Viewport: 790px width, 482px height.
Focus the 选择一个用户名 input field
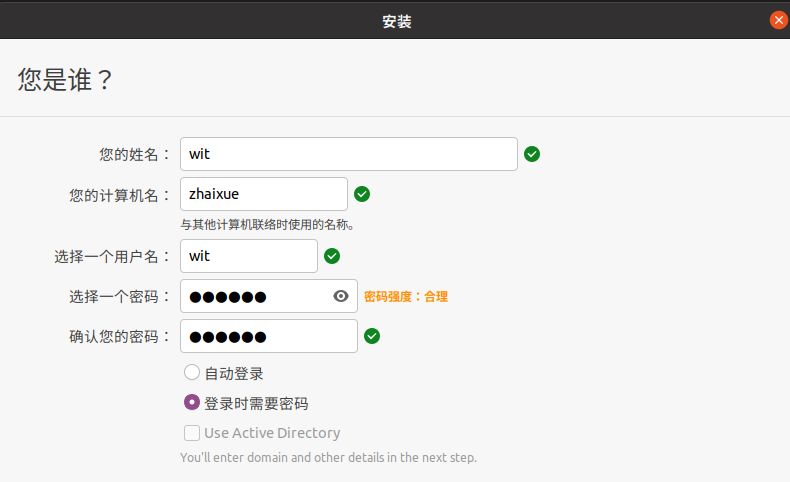pyautogui.click(x=249, y=256)
